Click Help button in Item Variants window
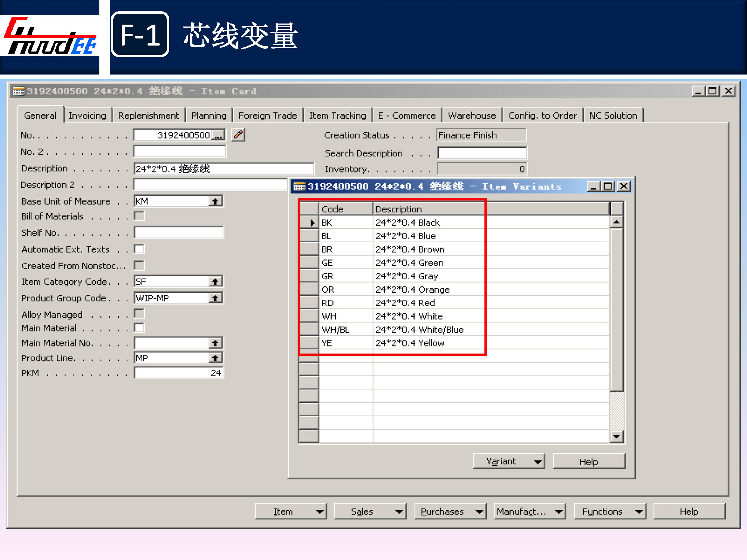This screenshot has width=747, height=560. pyautogui.click(x=589, y=461)
